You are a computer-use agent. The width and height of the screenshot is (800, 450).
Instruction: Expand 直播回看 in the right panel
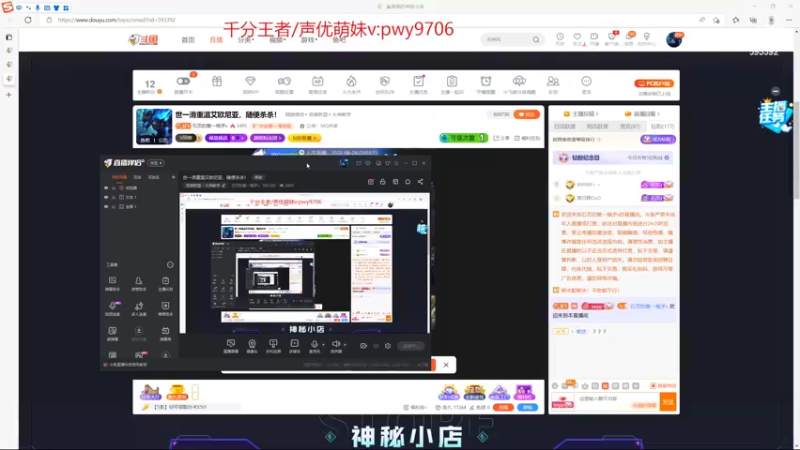642,114
